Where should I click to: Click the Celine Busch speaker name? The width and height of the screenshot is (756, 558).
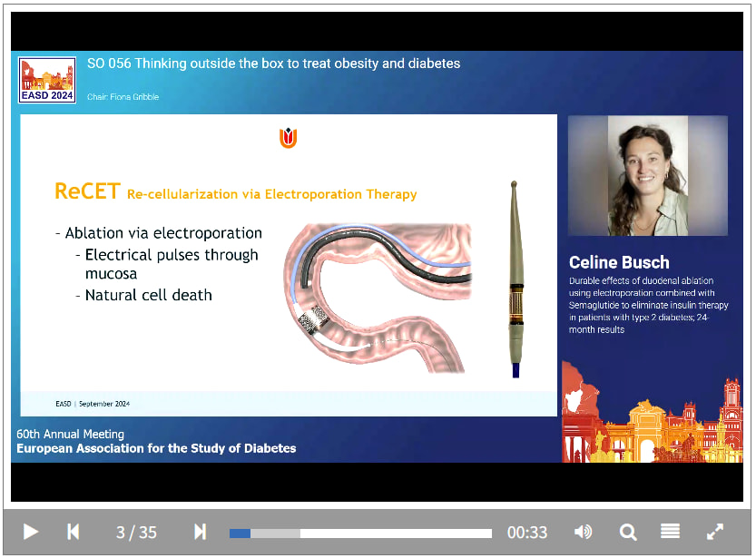pyautogui.click(x=619, y=263)
